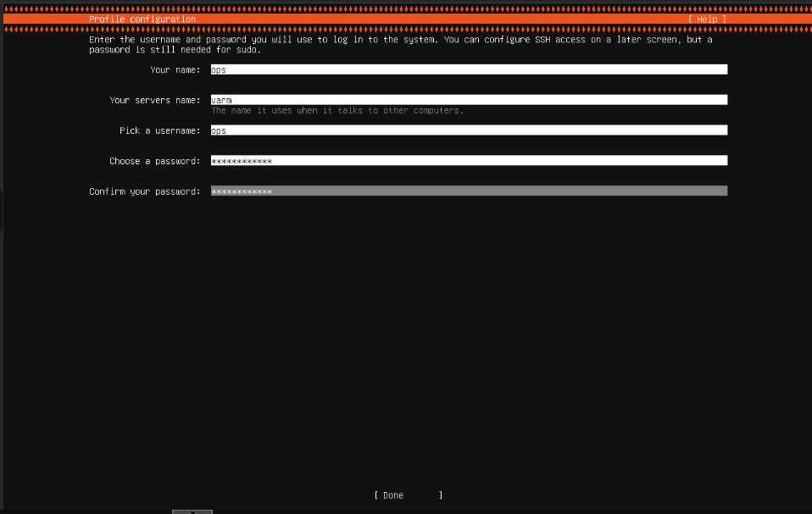
Task: Activate the Done button
Action: click(408, 495)
